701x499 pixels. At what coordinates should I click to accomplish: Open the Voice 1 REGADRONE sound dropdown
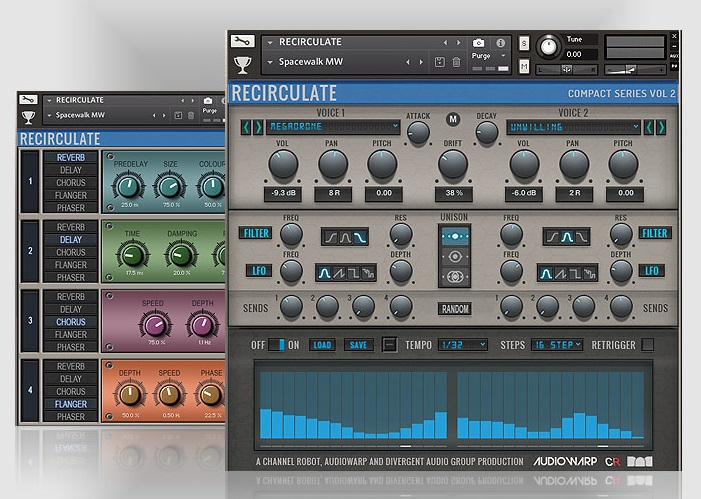point(333,127)
